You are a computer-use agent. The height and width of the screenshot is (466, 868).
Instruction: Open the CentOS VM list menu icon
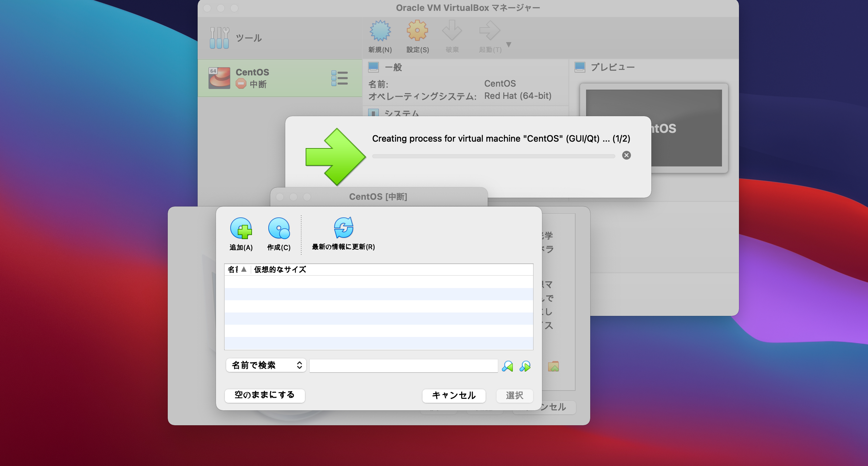tap(339, 78)
